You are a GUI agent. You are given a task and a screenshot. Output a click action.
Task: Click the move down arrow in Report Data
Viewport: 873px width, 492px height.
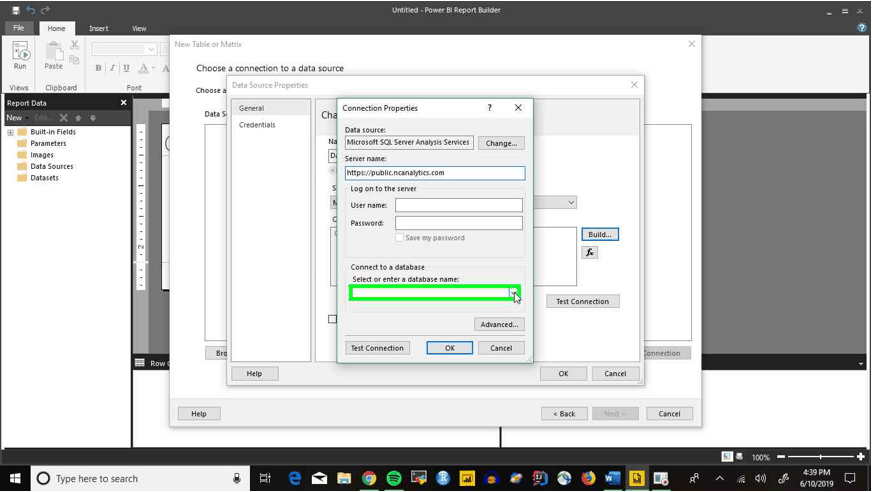pyautogui.click(x=93, y=118)
